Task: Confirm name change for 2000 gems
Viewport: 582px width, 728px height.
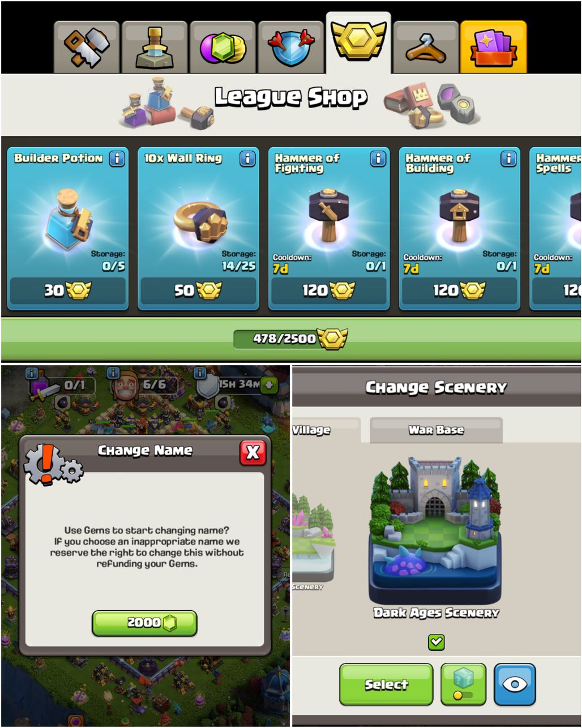Action: 144,623
